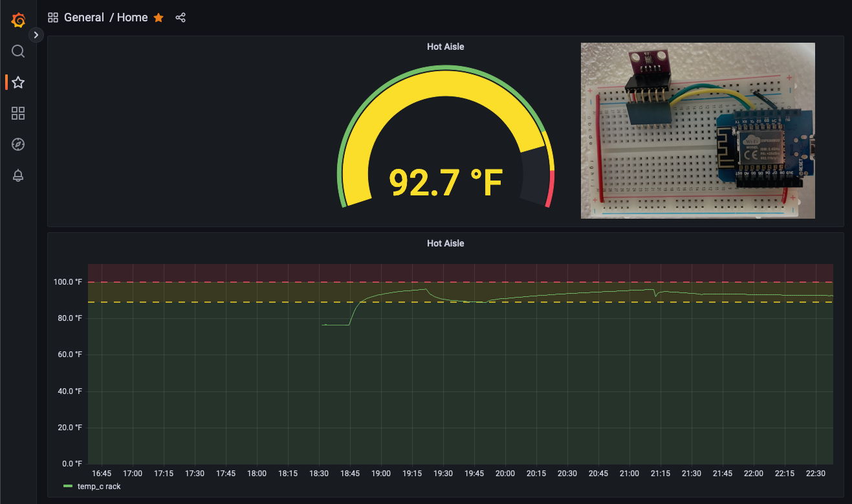Click the Grafana logo icon
Screen dimensions: 852x504
pos(18,21)
